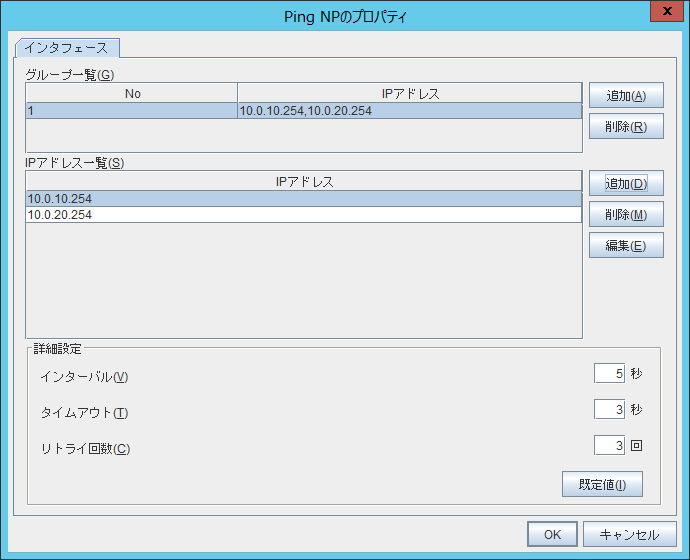
Task: Select group entry 10.0.10.254,10.0.20.254
Action: click(410, 111)
